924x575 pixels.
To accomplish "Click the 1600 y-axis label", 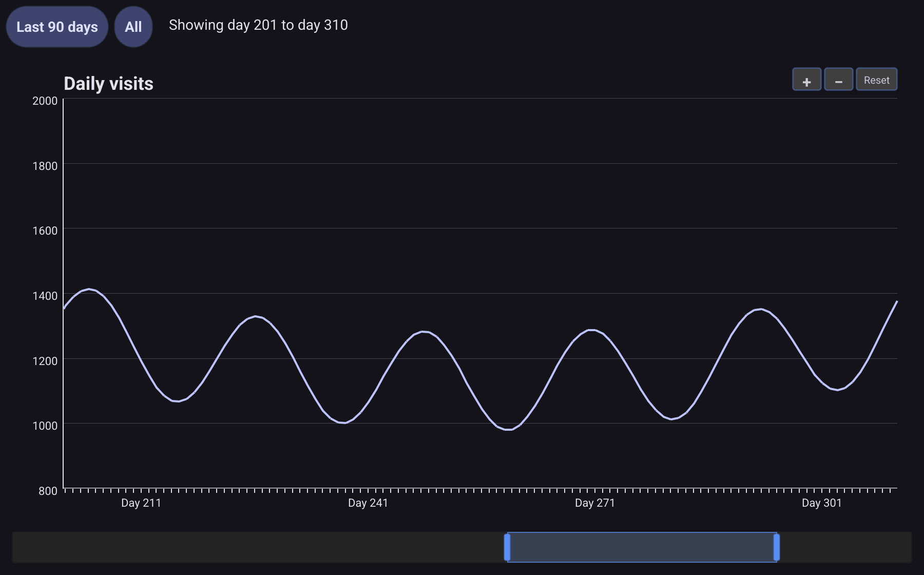I will (45, 231).
